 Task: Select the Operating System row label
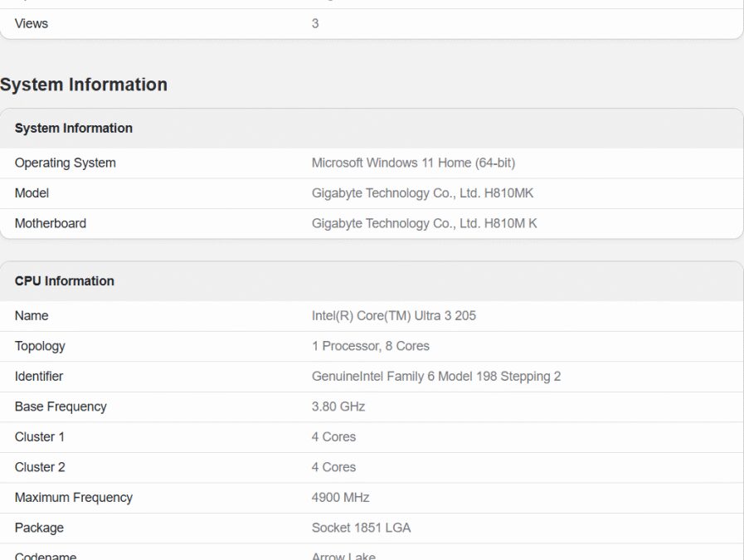click(x=65, y=163)
